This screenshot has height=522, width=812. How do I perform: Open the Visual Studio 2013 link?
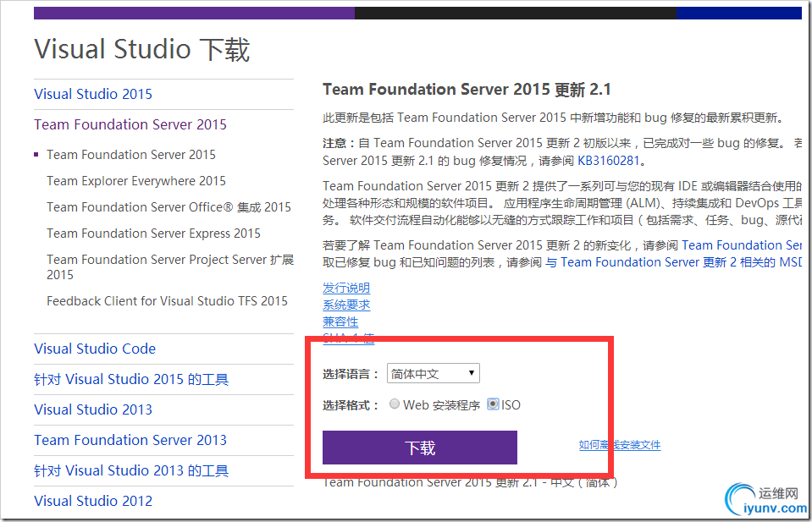(x=93, y=409)
